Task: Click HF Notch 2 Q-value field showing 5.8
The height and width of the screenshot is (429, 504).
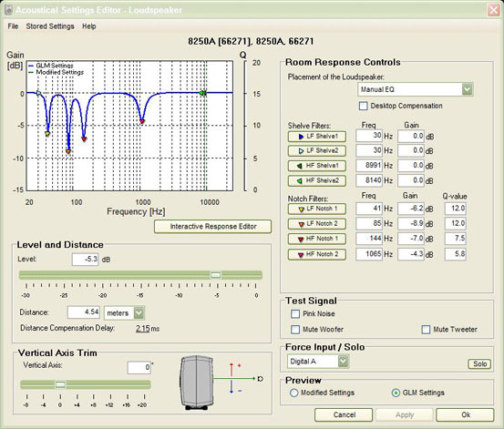Action: (456, 254)
